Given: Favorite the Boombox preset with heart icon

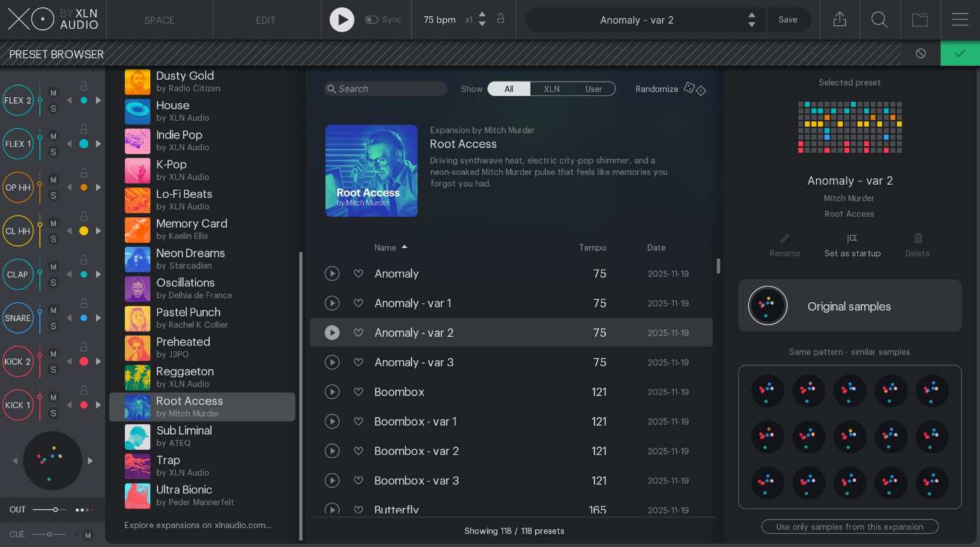Looking at the screenshot, I should pos(358,392).
